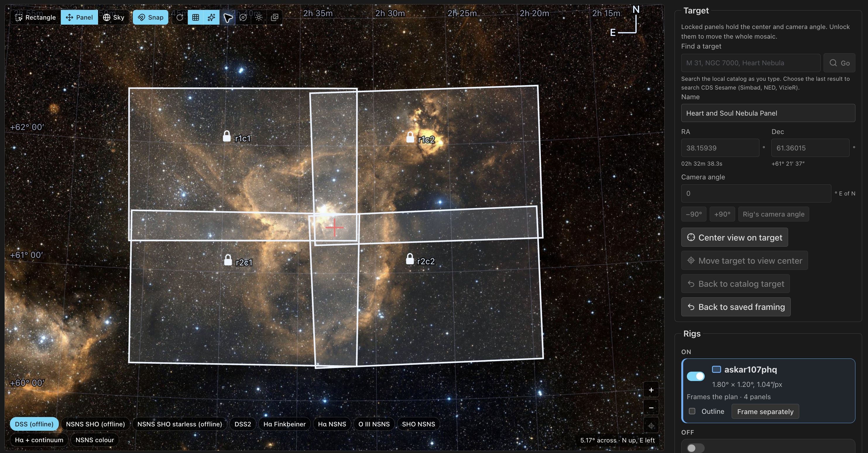Toggle the askar107phq rig switch off
This screenshot has width=868, height=453.
point(695,376)
